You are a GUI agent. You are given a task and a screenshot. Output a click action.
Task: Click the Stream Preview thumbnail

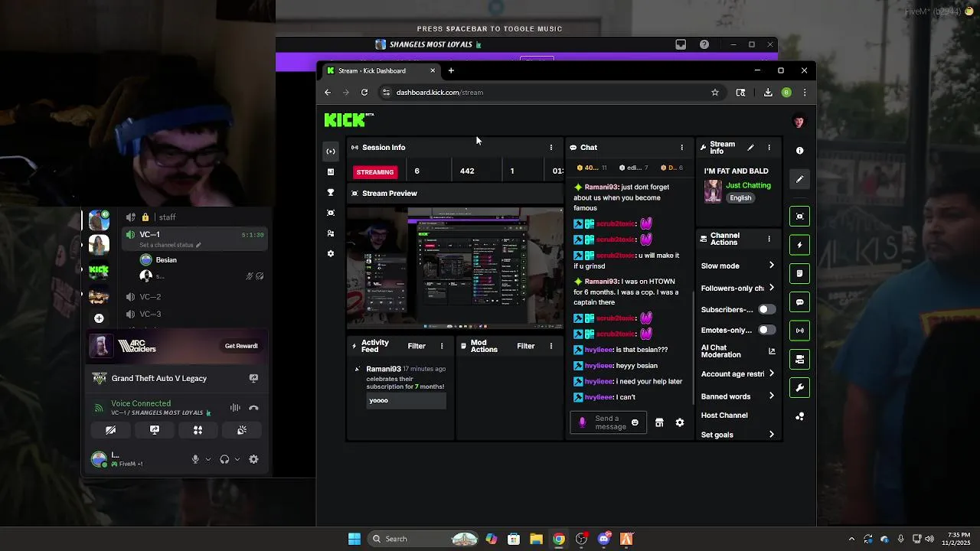(x=455, y=268)
